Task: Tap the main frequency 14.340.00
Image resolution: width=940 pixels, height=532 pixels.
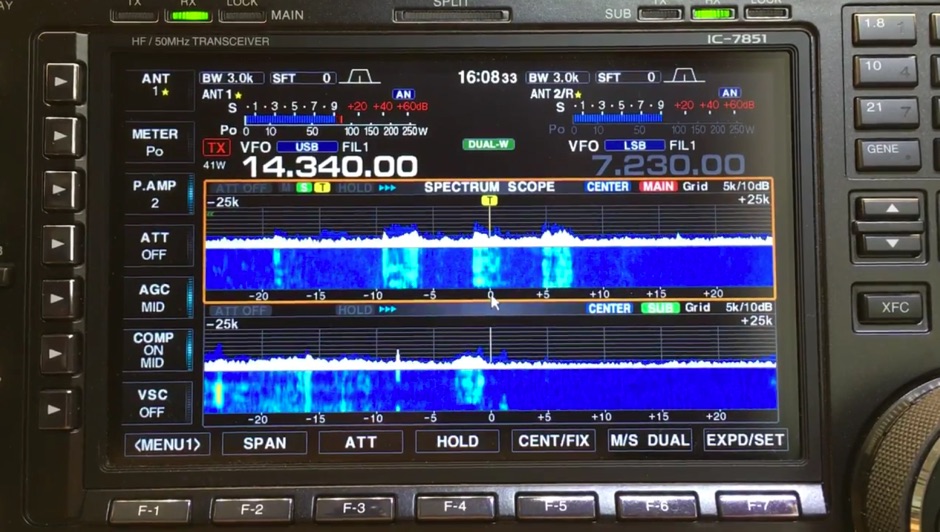Action: (x=330, y=166)
